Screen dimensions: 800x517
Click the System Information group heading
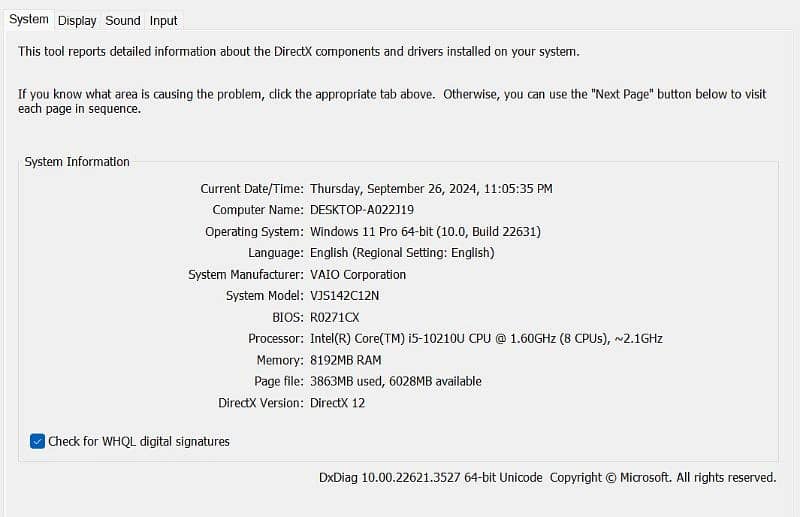pyautogui.click(x=77, y=162)
